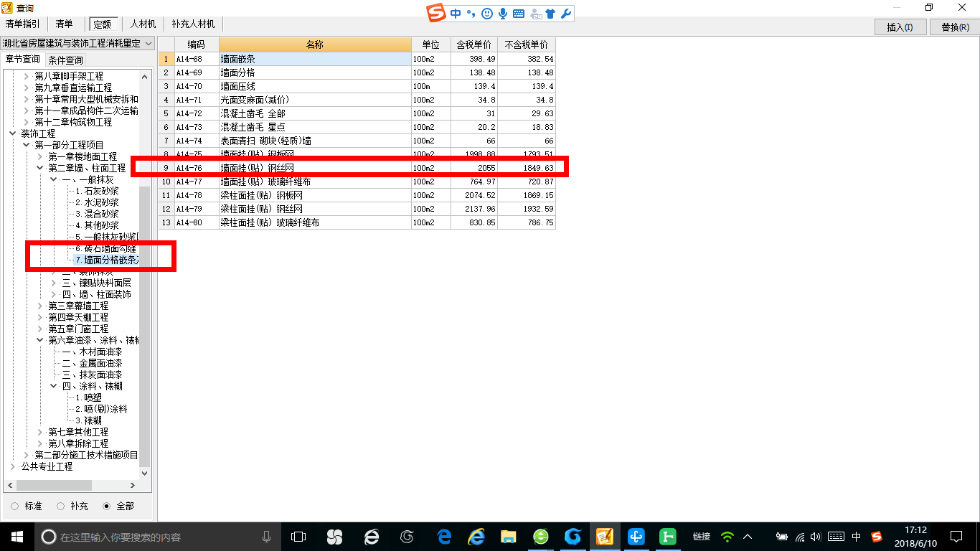This screenshot has width=980, height=551.
Task: Open the white IE-style browser taskbar icon
Action: [x=371, y=537]
